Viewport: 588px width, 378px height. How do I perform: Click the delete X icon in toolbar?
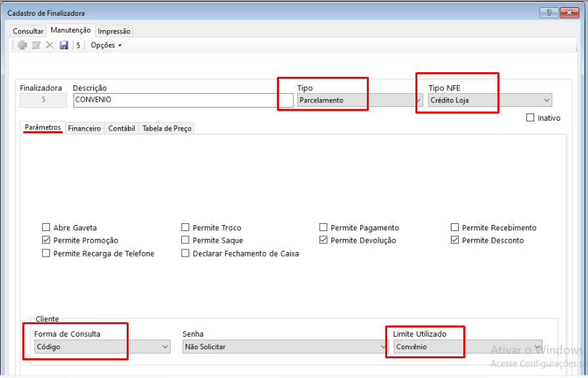(50, 45)
